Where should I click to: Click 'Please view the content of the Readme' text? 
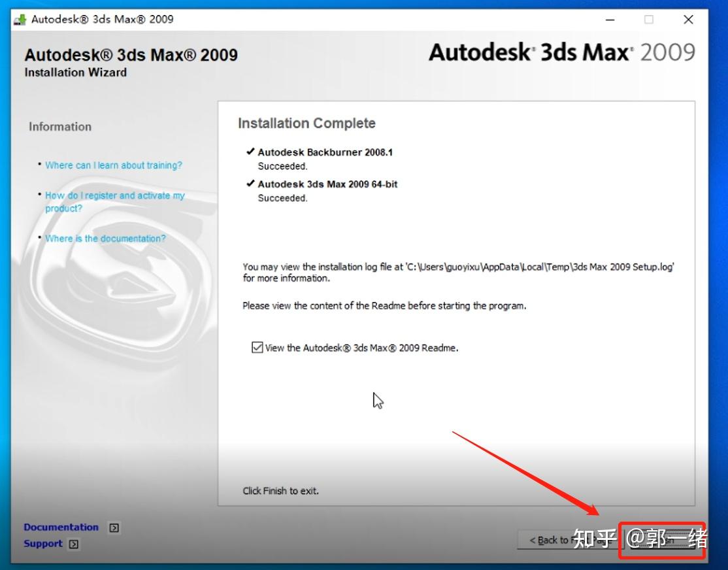pos(384,306)
